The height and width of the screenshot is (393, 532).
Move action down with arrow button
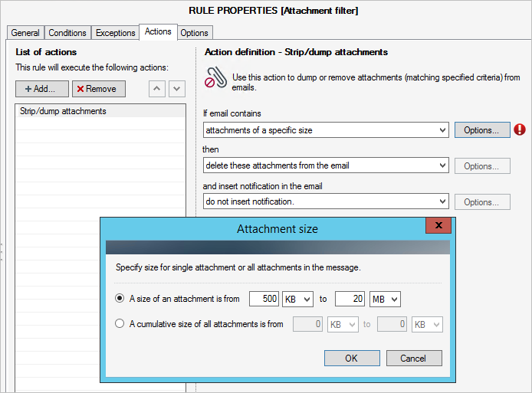177,89
